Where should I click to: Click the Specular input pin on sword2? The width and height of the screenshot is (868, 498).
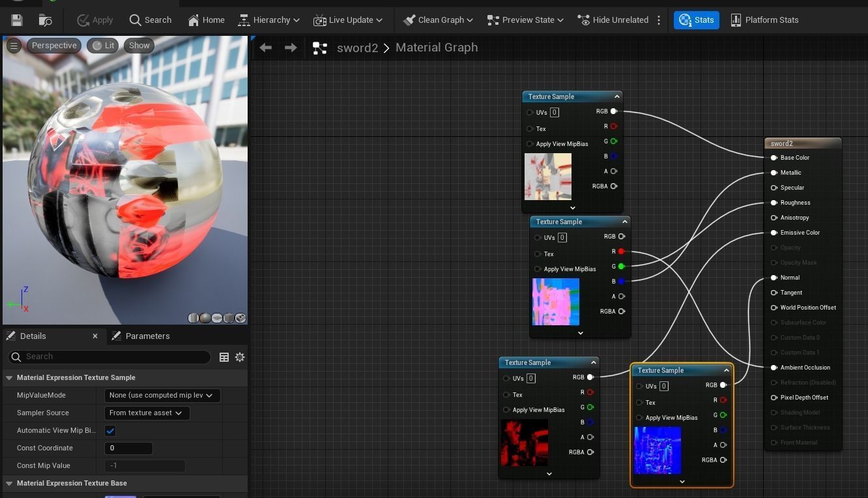point(774,188)
